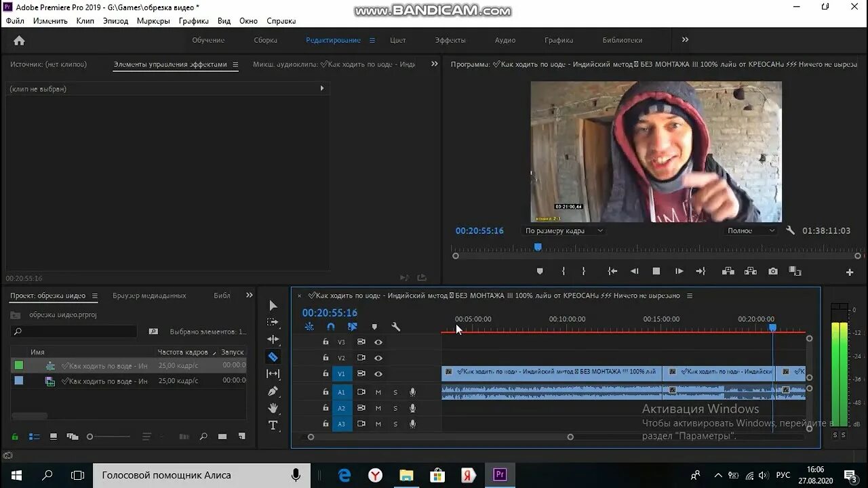This screenshot has height=488, width=868.
Task: Open the zoom level dropdown По размеру кадра
Action: tap(563, 230)
